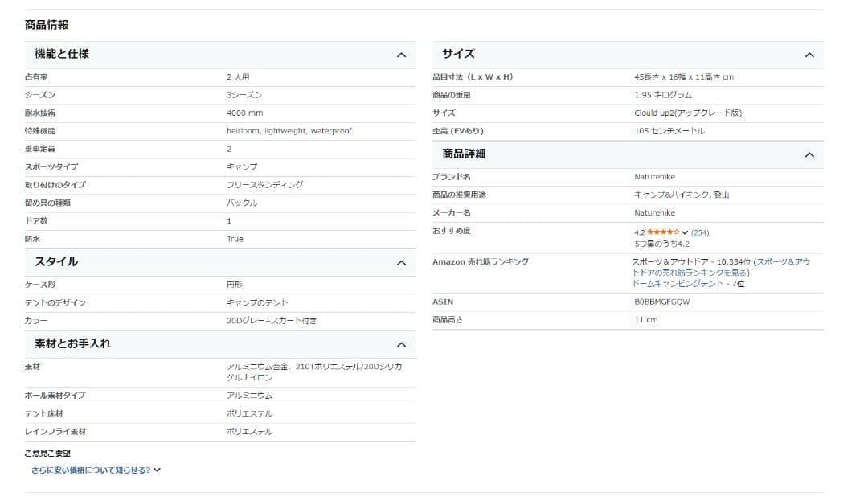Open the (254) customer reviews link
This screenshot has width=868, height=497.
point(698,232)
